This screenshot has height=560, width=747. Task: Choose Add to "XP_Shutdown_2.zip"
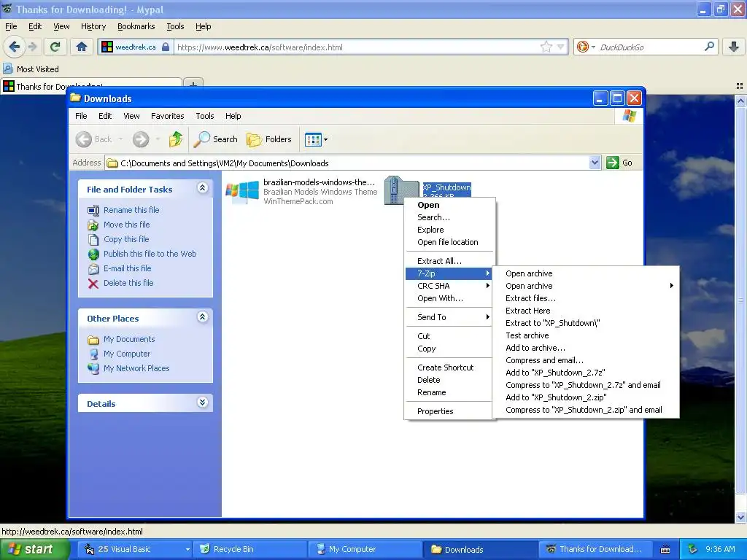[586, 397]
